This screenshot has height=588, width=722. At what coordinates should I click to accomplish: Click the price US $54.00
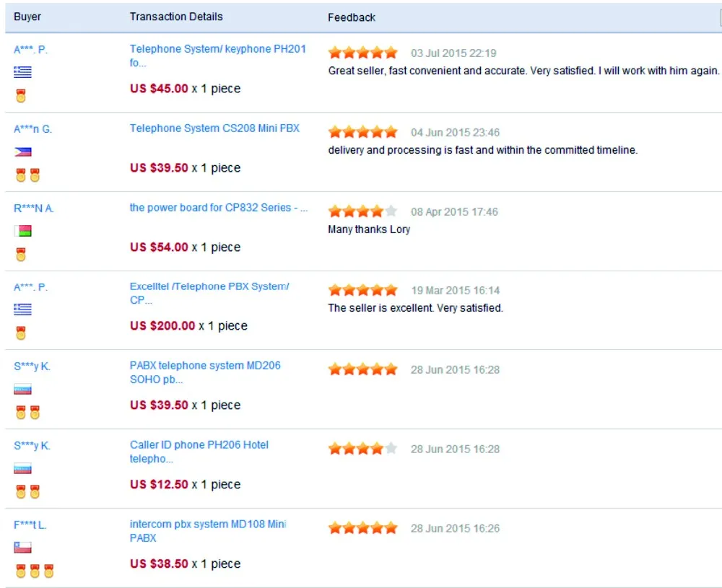point(159,247)
